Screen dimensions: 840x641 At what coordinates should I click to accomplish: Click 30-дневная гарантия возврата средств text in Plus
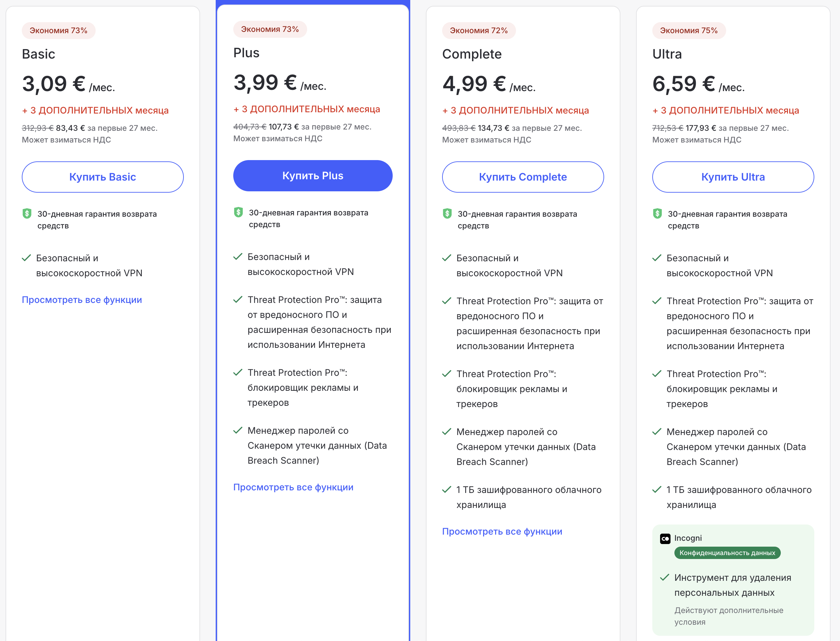pyautogui.click(x=309, y=219)
